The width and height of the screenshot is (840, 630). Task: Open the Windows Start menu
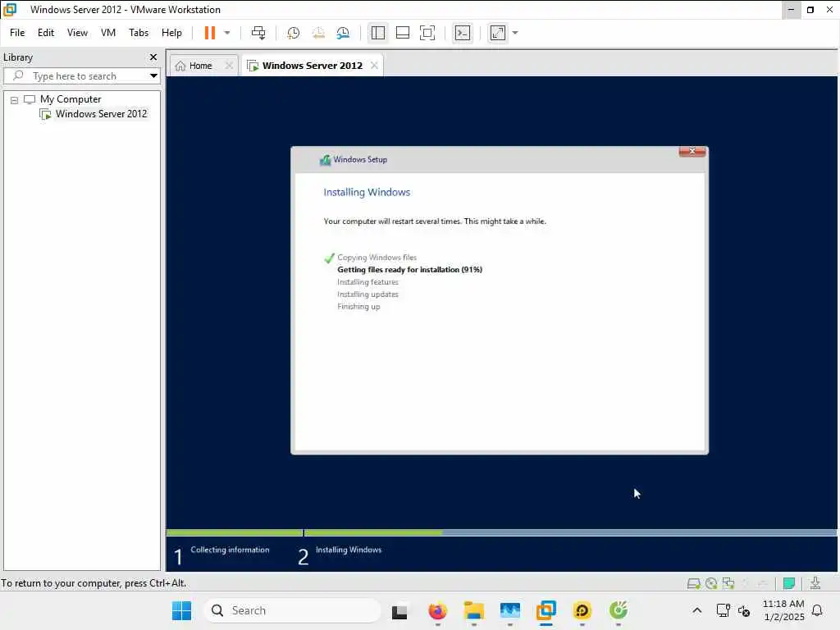(x=181, y=610)
